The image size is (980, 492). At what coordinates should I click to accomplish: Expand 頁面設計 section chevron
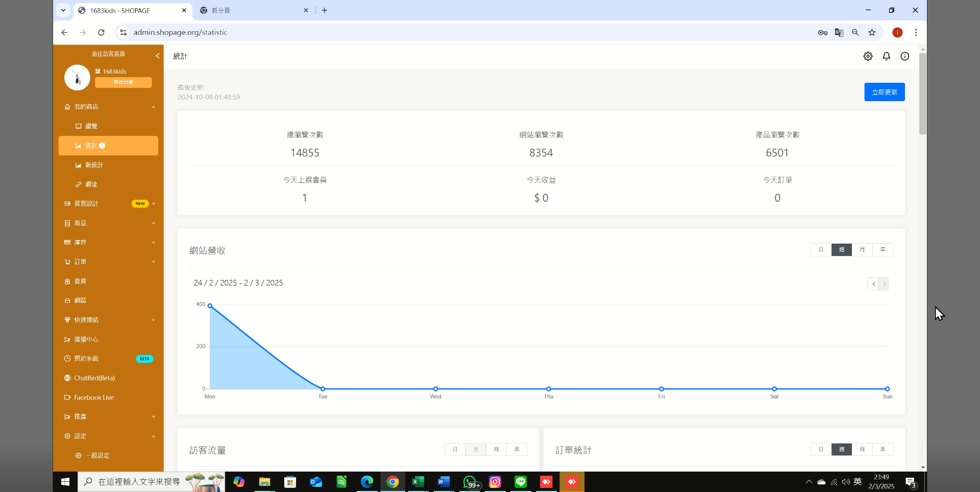tap(153, 204)
